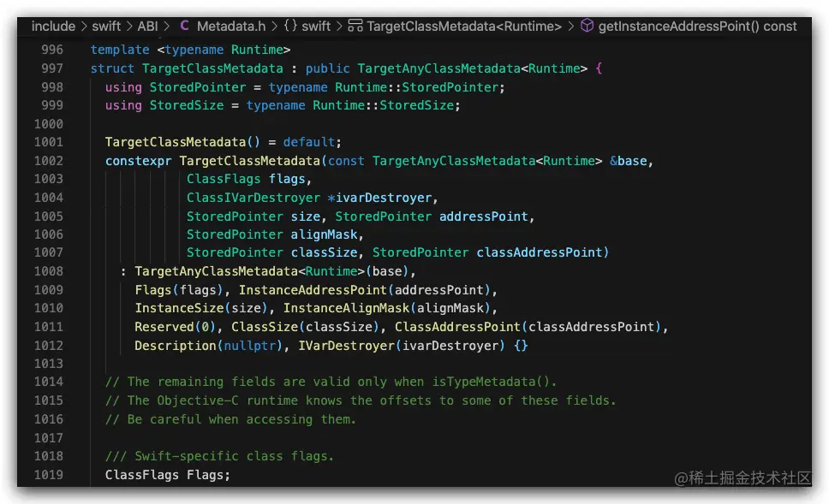Screen dimensions: 829x504
Task: Expand chevron after 'Metadata.h' breadcrumb
Action: point(274,26)
